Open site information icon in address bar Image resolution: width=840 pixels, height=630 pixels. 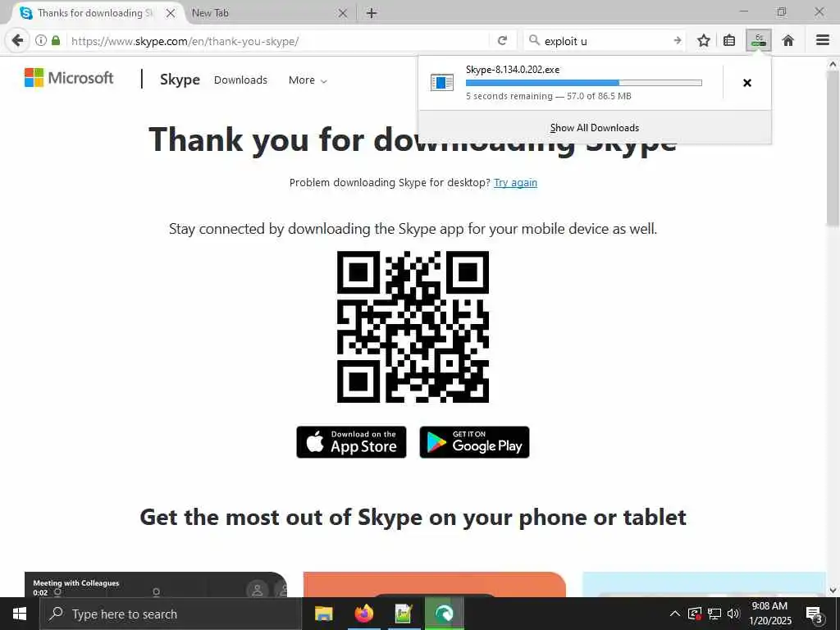(x=41, y=40)
